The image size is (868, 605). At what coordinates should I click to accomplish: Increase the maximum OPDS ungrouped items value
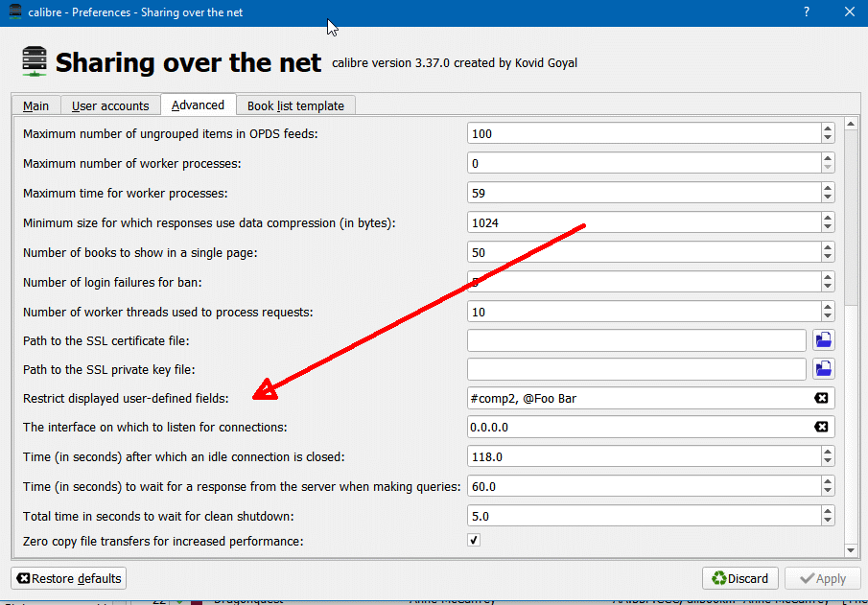coord(828,128)
